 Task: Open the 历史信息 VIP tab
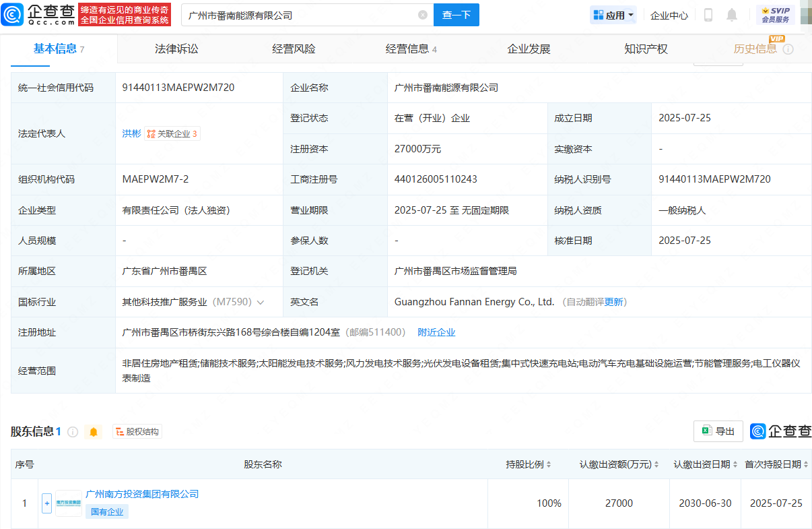[x=755, y=49]
